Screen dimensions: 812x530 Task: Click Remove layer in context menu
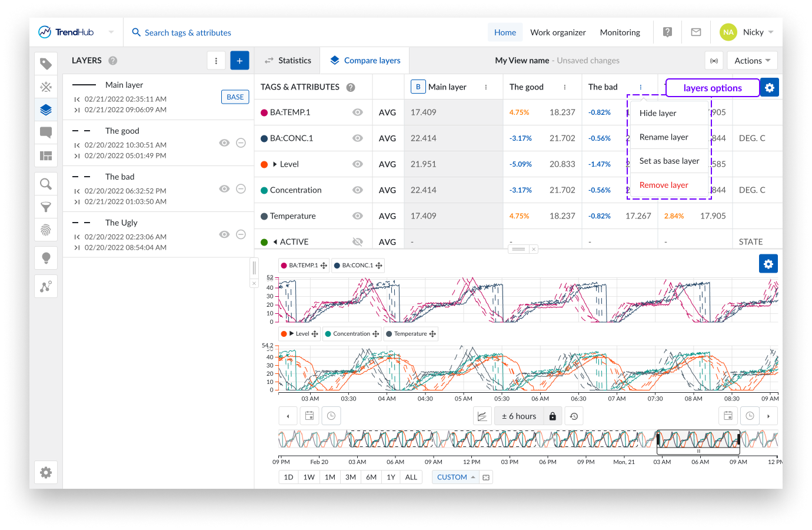(664, 185)
